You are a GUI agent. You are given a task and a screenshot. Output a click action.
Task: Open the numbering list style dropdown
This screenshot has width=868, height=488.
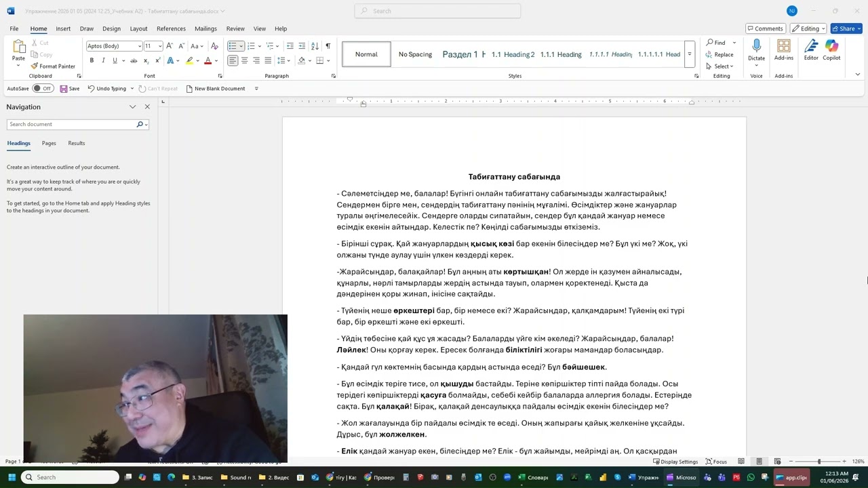[259, 46]
